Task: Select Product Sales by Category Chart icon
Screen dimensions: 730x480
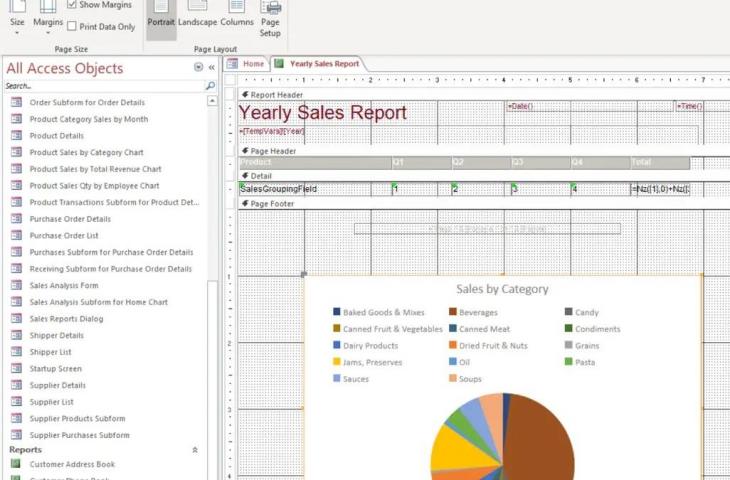Action: coord(16,152)
